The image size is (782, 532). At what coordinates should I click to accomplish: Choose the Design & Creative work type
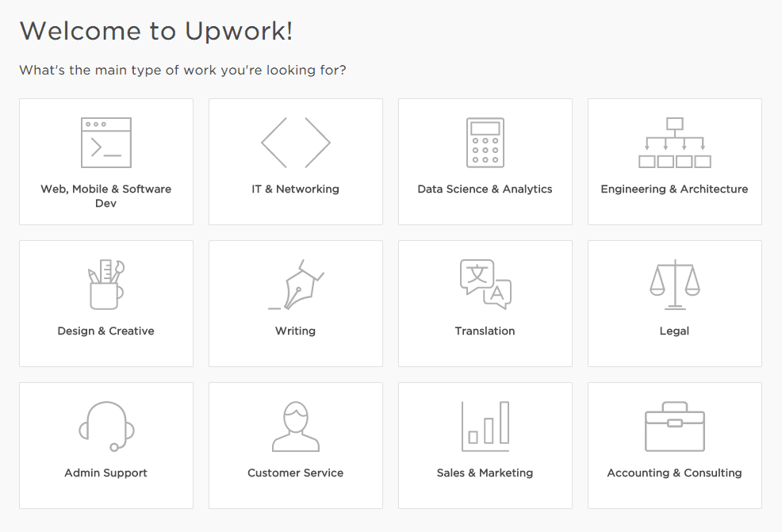[105, 303]
